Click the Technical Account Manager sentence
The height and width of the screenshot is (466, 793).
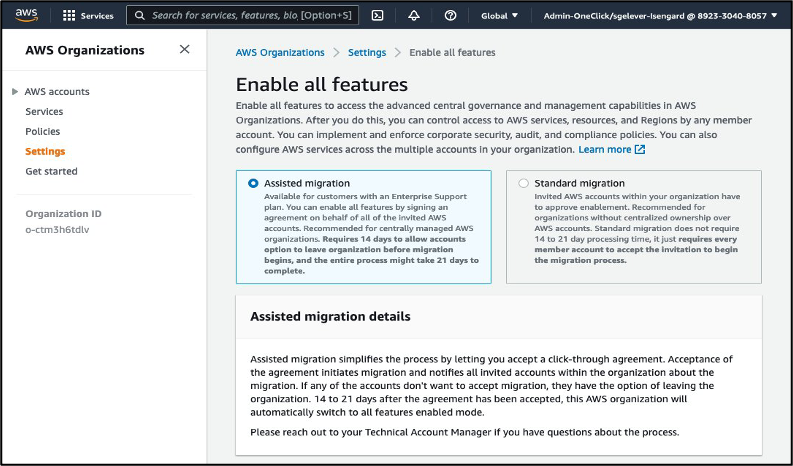pos(465,432)
